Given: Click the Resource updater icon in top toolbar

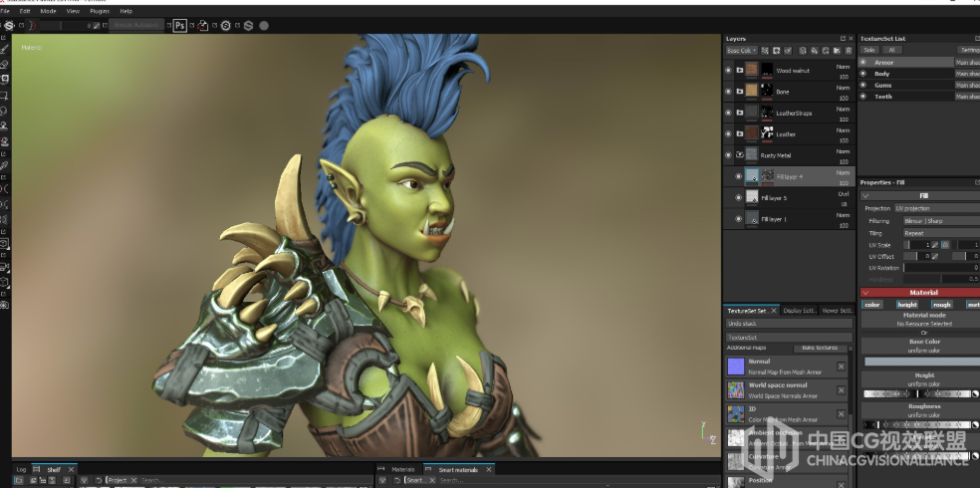Looking at the screenshot, I should pyautogui.click(x=202, y=26).
